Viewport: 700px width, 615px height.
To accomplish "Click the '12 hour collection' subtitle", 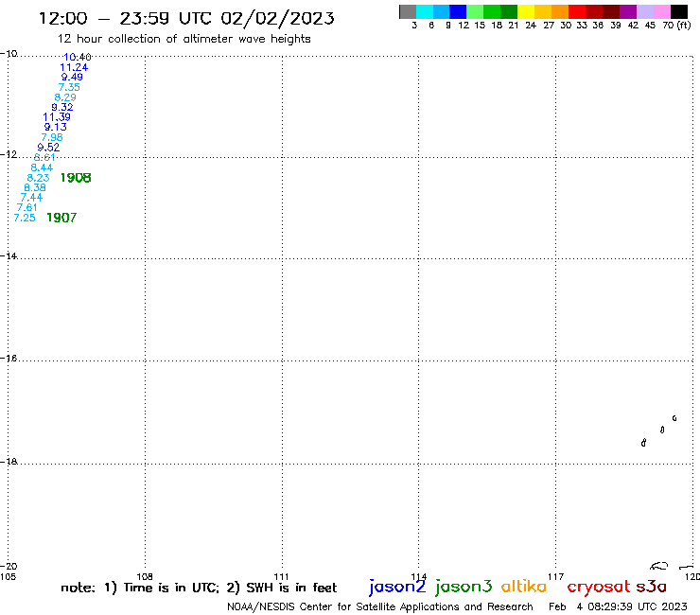I will [184, 39].
